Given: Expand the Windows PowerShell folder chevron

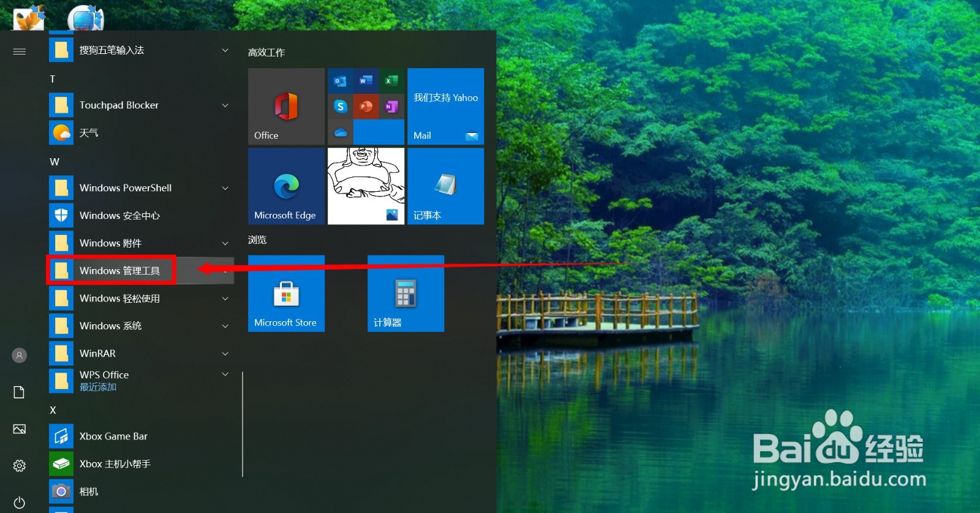Looking at the screenshot, I should 225,188.
